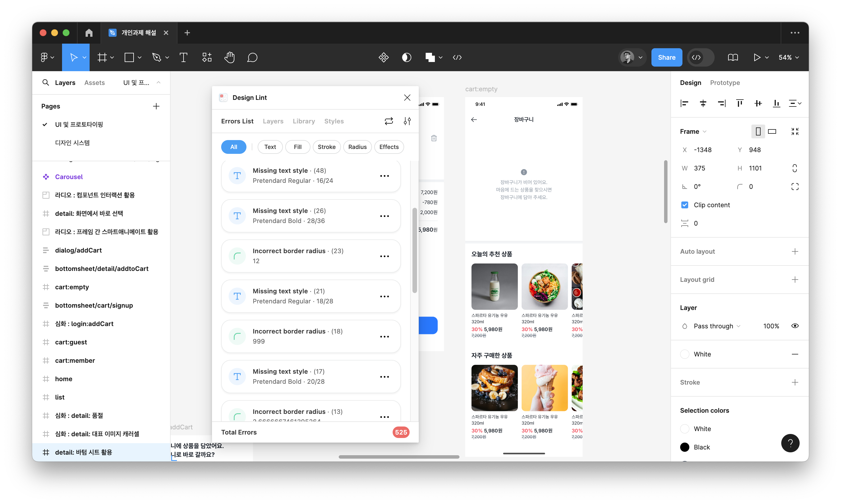Viewport: 841px width, 504px height.
Task: Select the Frame tool
Action: 102,57
